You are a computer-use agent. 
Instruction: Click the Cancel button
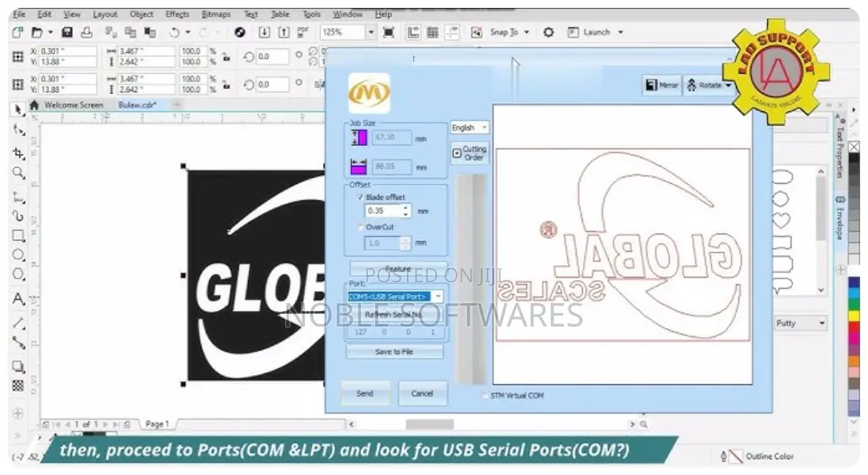[x=423, y=394]
